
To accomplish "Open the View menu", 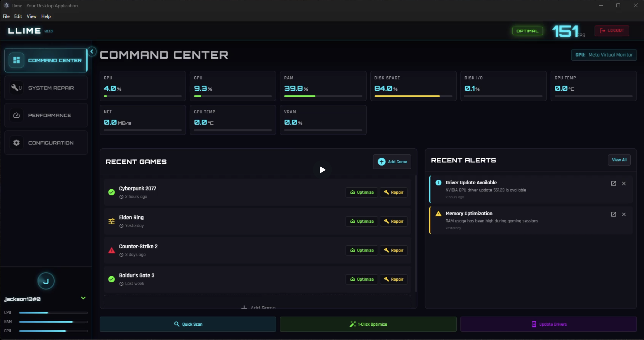I will pos(31,16).
